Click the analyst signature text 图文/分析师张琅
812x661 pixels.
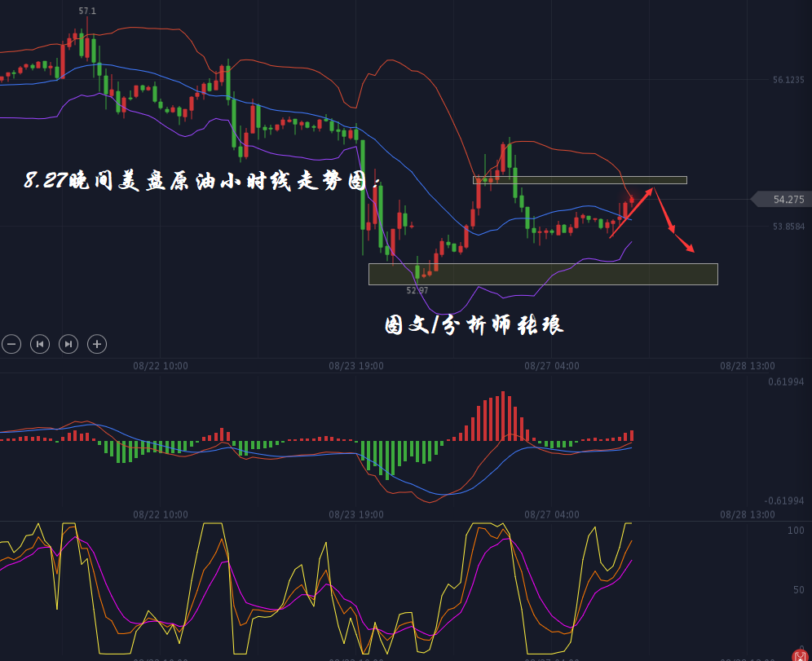[x=474, y=325]
